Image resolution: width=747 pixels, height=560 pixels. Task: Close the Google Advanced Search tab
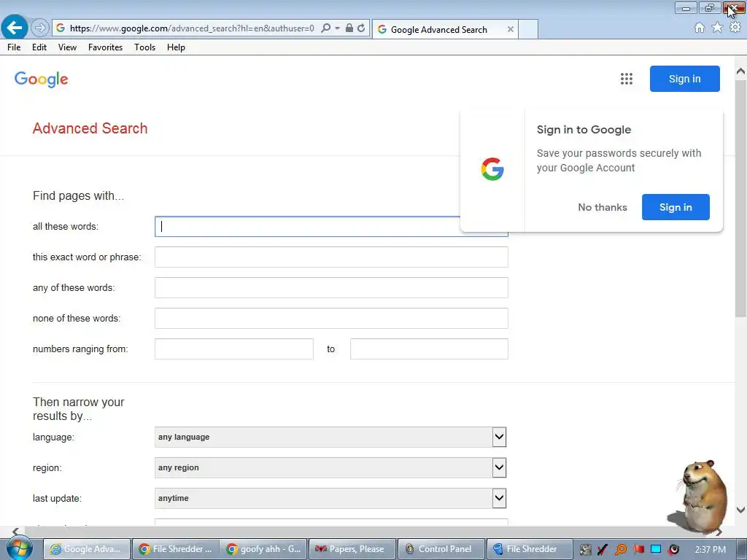(510, 29)
